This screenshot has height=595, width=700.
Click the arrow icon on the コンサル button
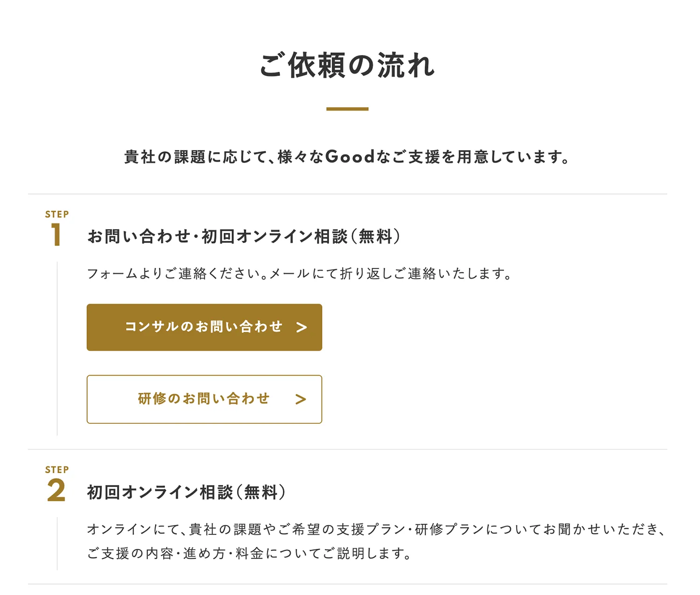click(x=301, y=328)
